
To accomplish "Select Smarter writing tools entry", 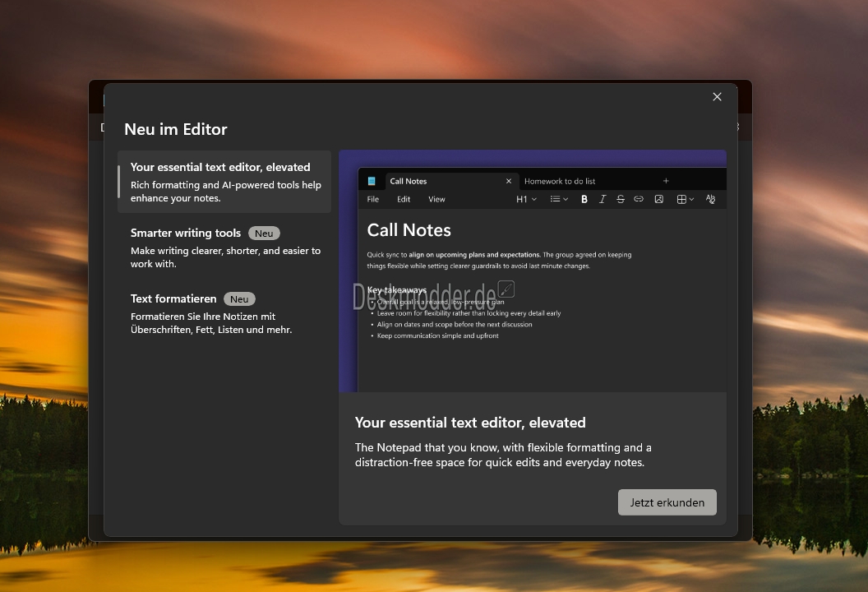I will [224, 247].
